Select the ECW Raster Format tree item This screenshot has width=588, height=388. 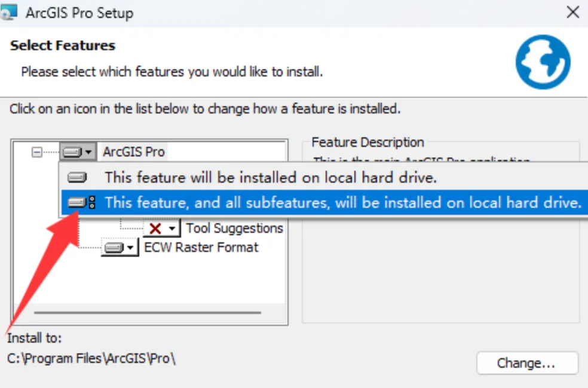click(201, 248)
